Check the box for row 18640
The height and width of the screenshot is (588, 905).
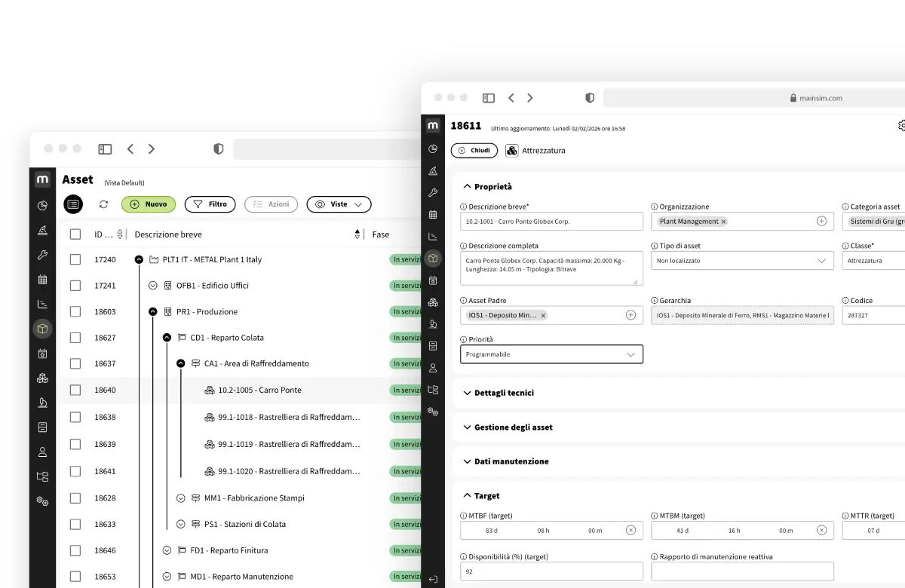click(75, 390)
